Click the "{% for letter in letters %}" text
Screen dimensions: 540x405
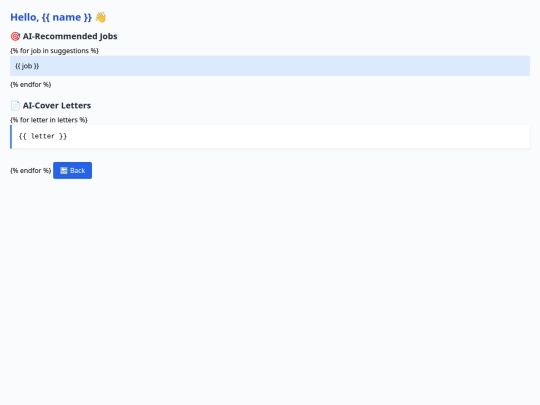pos(49,120)
